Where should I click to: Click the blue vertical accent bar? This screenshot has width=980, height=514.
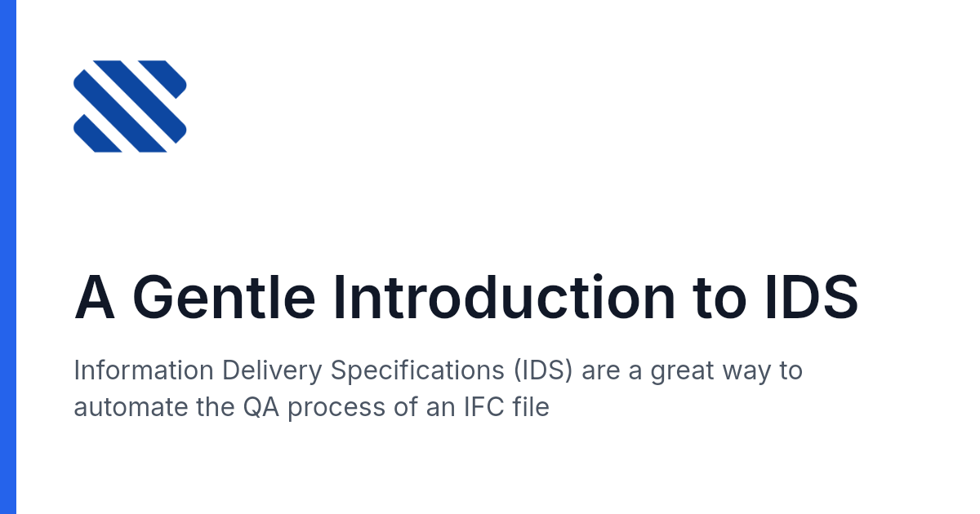pos(8,257)
